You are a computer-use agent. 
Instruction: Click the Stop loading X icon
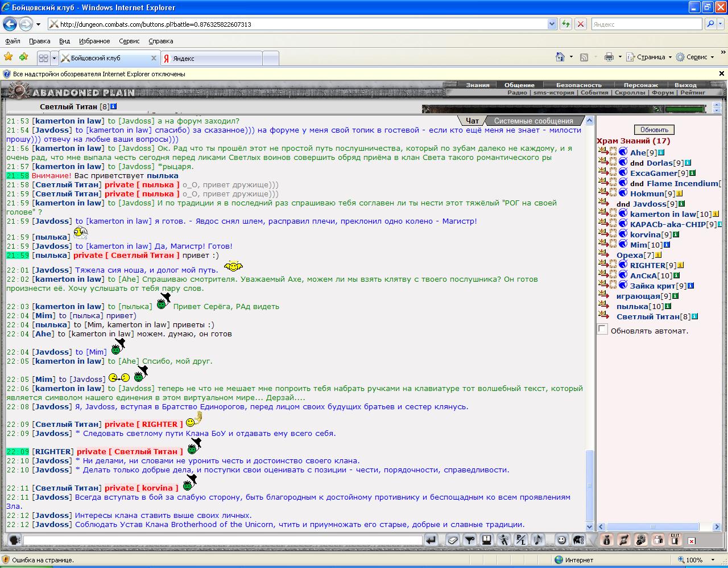click(x=581, y=24)
